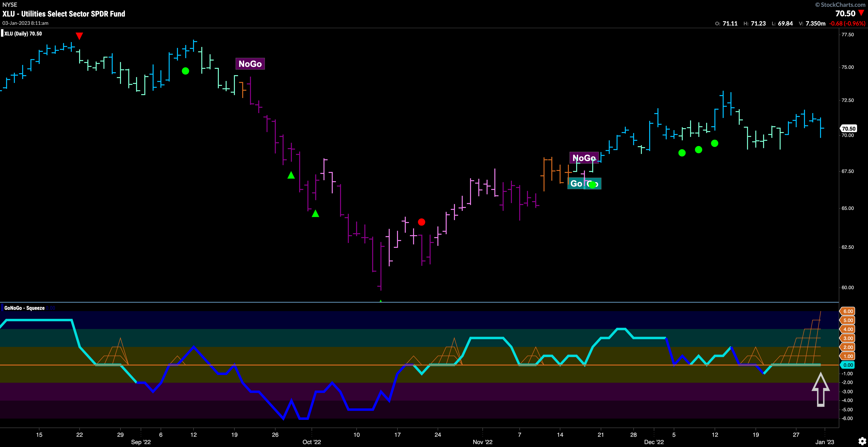Open the StockCharts.com copyright link

(x=840, y=5)
